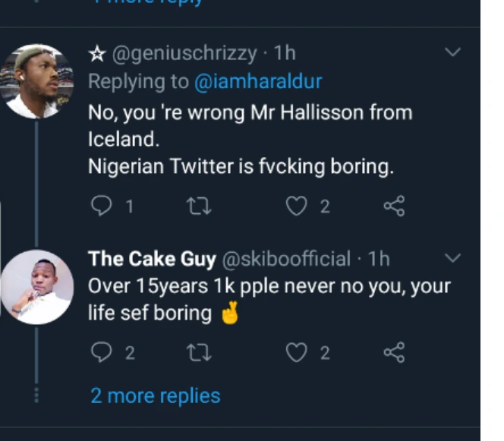Open The Cake Guy display name
The height and width of the screenshot is (441, 504).
point(152,259)
